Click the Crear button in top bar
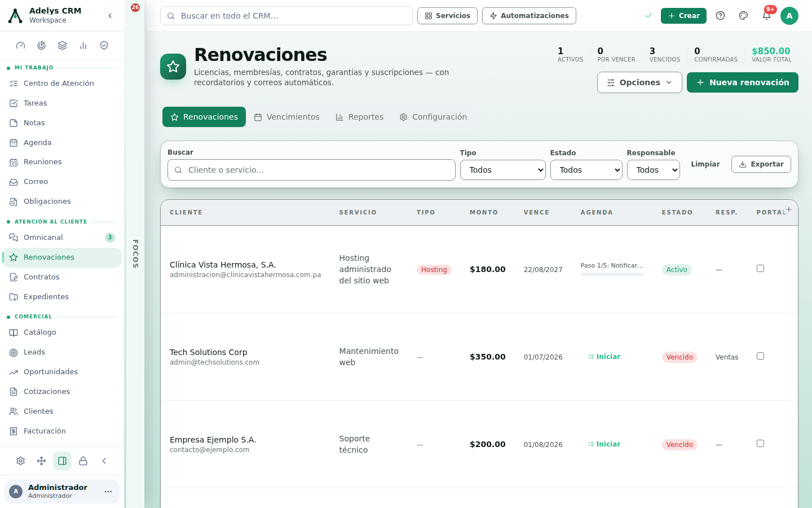 (x=683, y=16)
